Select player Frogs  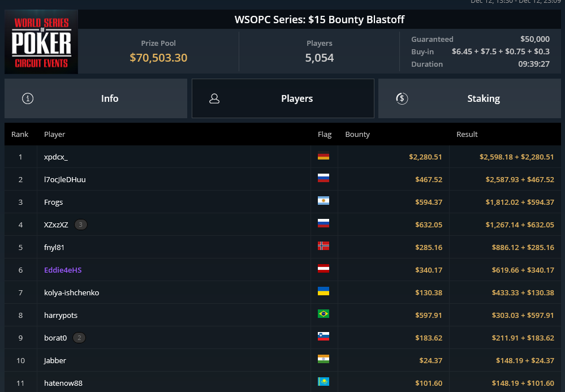(53, 203)
